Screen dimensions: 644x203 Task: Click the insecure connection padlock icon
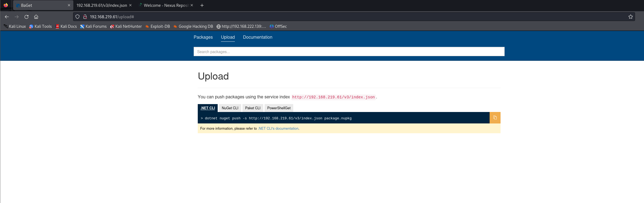(x=85, y=17)
